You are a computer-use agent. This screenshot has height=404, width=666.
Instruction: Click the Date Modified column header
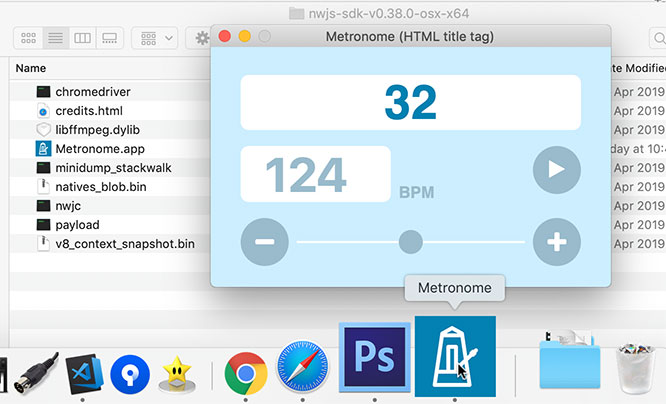coord(638,68)
